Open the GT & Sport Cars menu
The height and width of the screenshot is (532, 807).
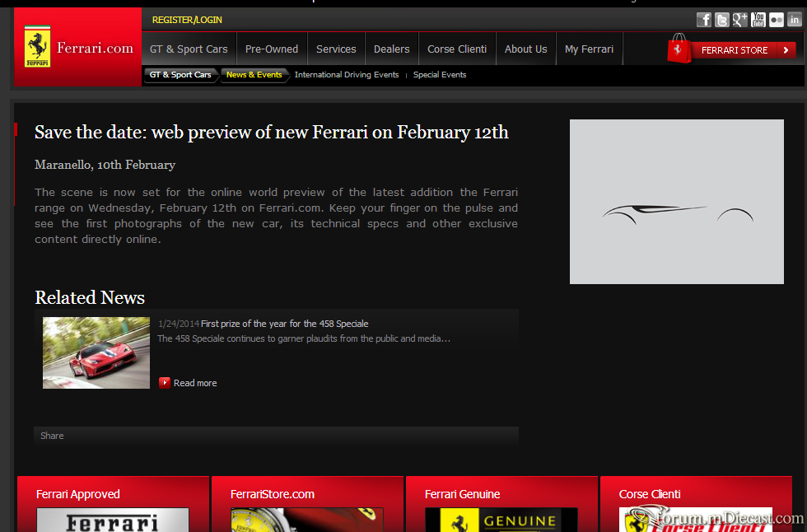189,49
